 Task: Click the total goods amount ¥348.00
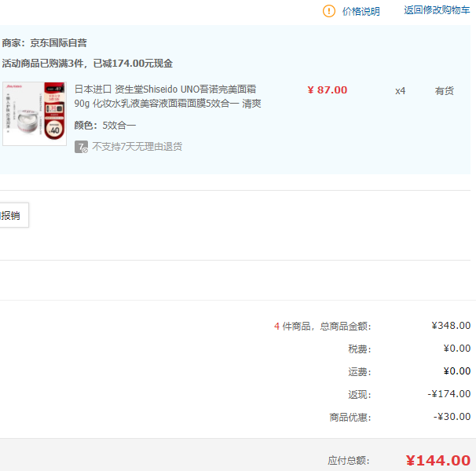pos(451,326)
